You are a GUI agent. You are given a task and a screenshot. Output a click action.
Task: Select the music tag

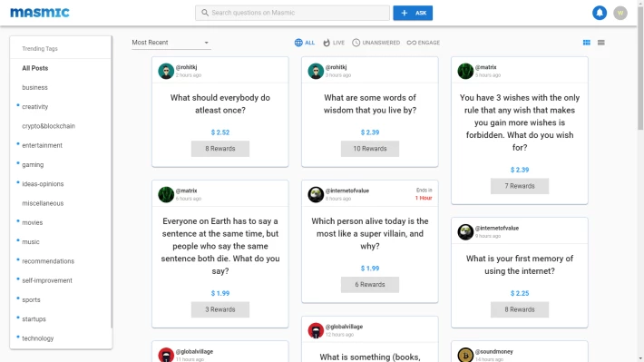pos(31,242)
